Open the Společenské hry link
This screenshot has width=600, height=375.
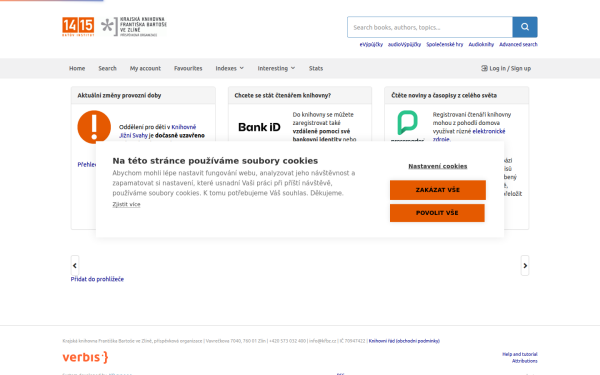tap(445, 44)
